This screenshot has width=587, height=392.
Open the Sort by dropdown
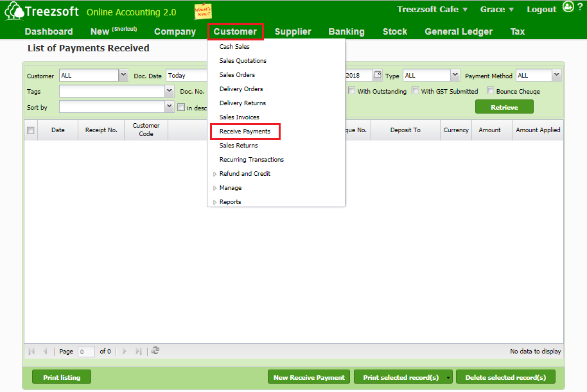pos(169,107)
